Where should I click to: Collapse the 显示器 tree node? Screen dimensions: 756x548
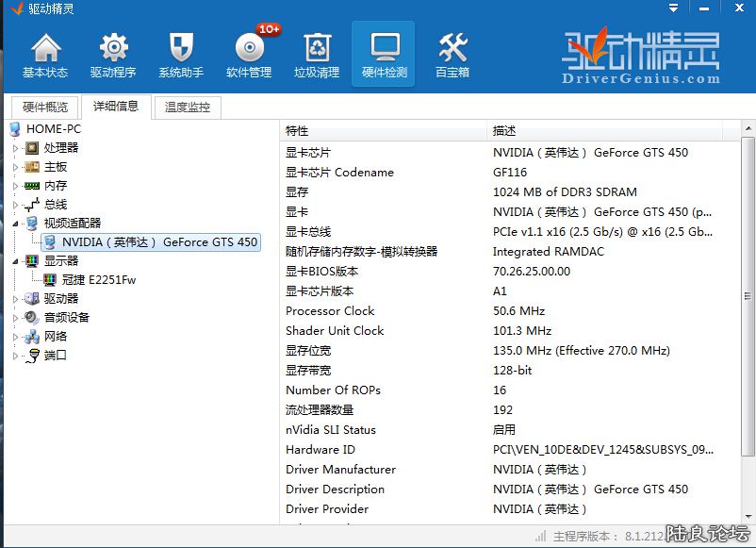tap(15, 261)
